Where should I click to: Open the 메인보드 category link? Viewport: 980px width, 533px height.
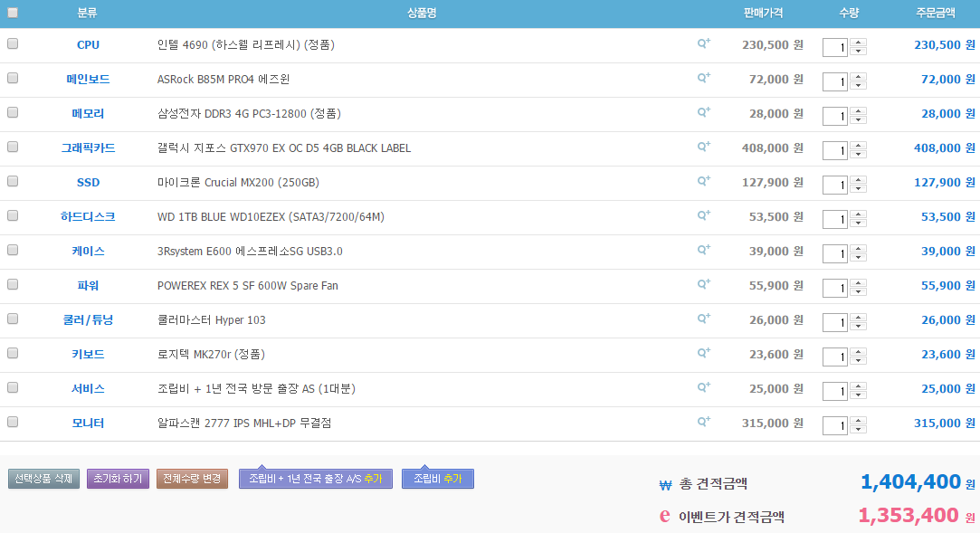coord(88,80)
